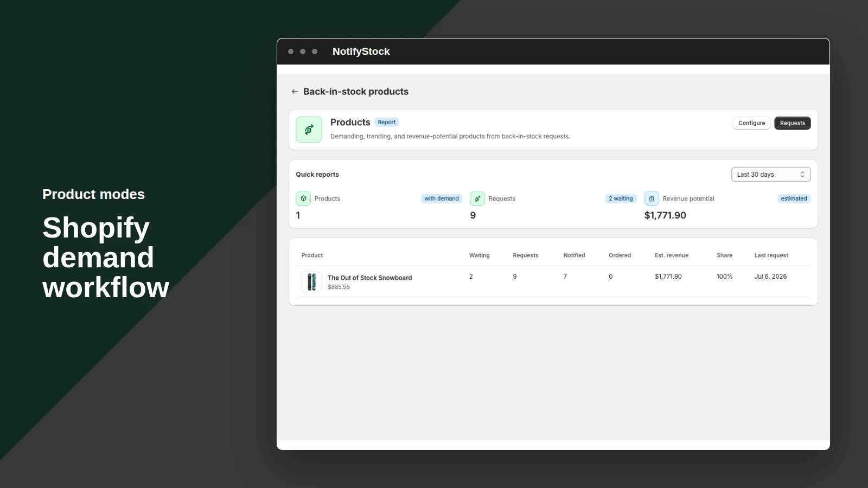Click the Revenue potential $1,771.90 total
Image resolution: width=868 pixels, height=488 pixels.
[665, 215]
